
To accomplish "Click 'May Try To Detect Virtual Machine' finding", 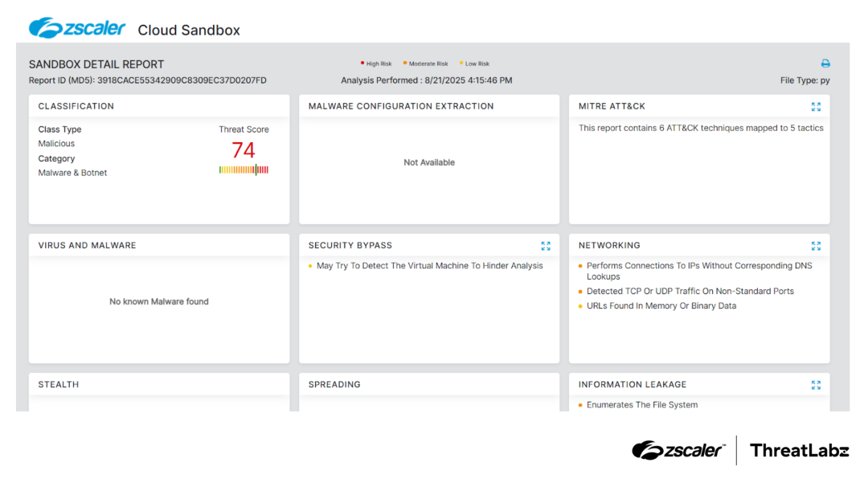I will [x=429, y=266].
